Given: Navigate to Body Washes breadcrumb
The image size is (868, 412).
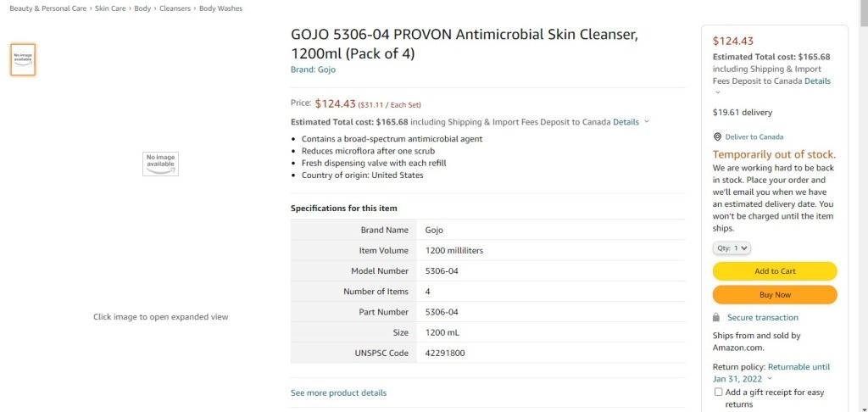Looking at the screenshot, I should pos(220,8).
